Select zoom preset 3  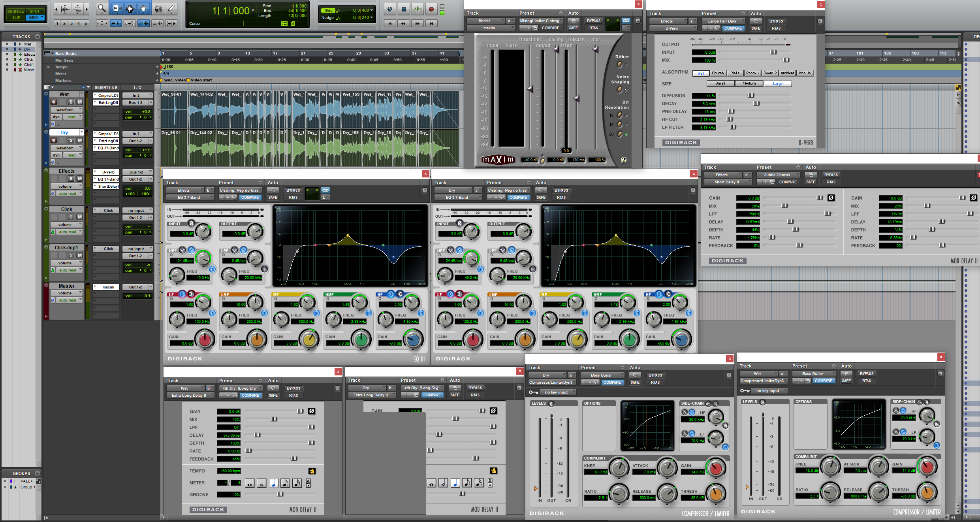(x=71, y=23)
